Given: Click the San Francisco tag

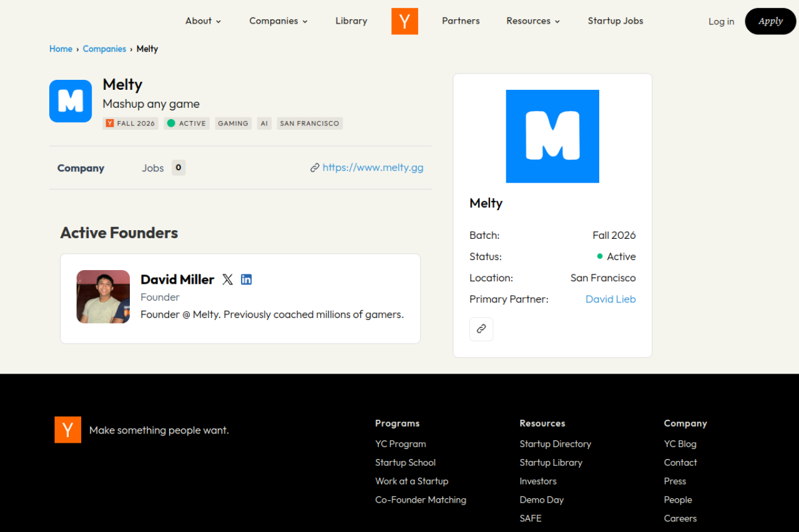Looking at the screenshot, I should point(310,123).
